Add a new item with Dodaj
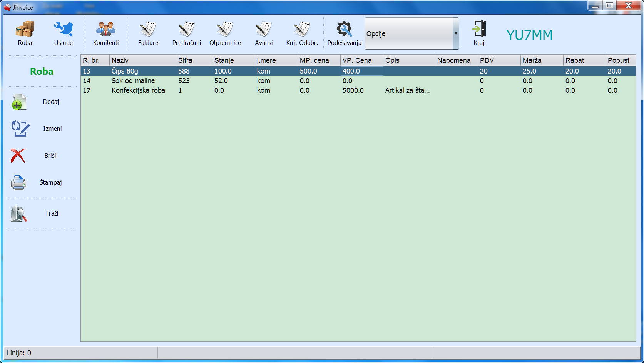Viewport: 644px width, 363px height. (42, 102)
